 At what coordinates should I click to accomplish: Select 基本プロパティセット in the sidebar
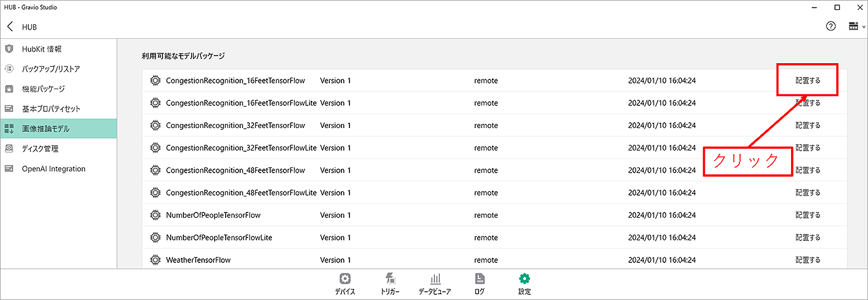(x=58, y=109)
